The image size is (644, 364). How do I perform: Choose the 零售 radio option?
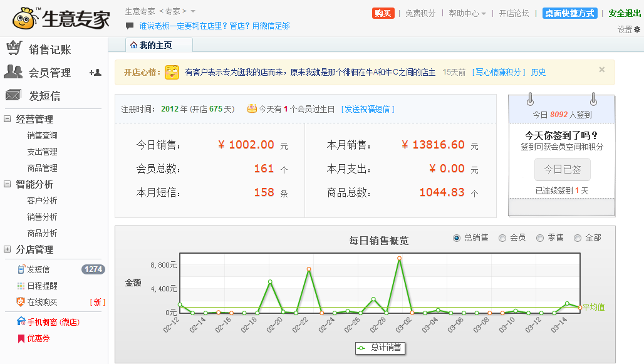pos(540,238)
